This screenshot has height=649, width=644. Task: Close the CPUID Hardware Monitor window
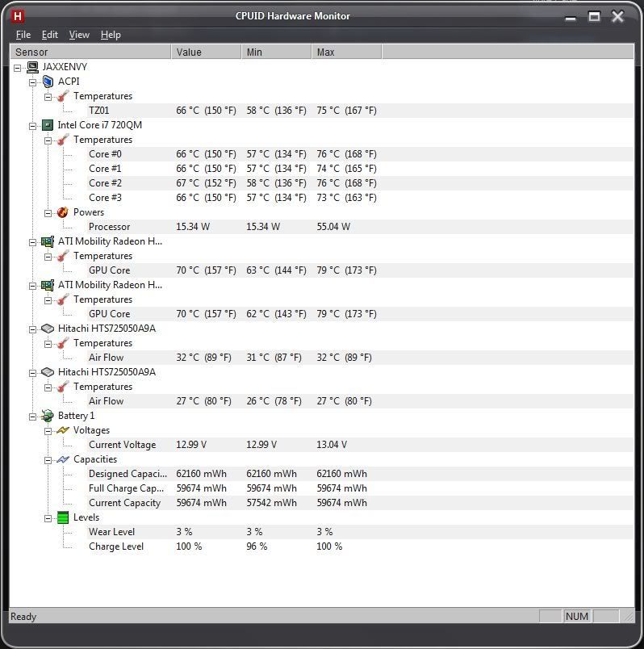[x=617, y=17]
